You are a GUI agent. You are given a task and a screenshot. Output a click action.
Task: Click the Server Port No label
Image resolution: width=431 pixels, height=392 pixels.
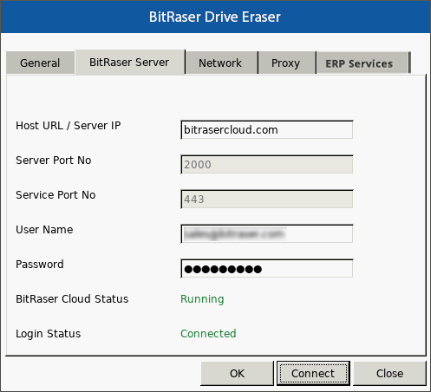53,160
